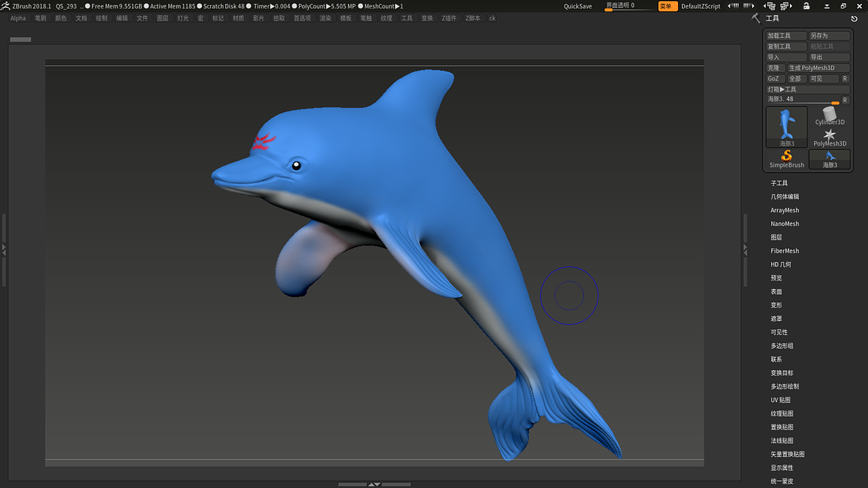Select the Cylinder3D tool thumbnail
868x488 pixels.
(829, 115)
